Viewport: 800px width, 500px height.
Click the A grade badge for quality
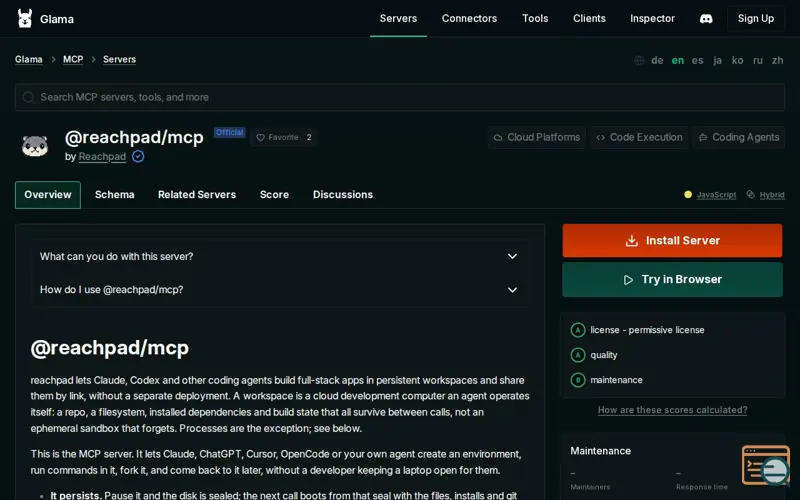[578, 355]
